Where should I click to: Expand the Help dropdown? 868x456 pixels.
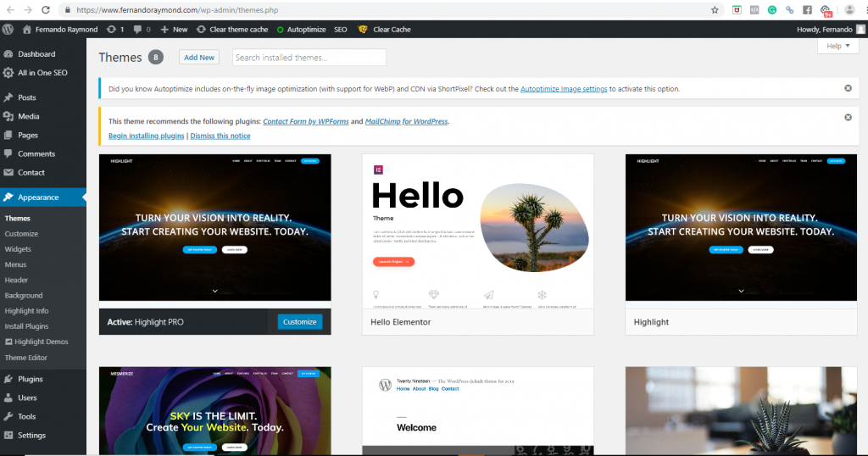(x=838, y=46)
